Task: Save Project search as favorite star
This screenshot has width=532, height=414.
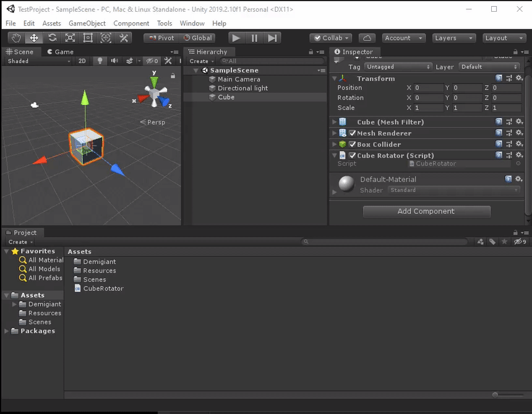Action: point(505,242)
